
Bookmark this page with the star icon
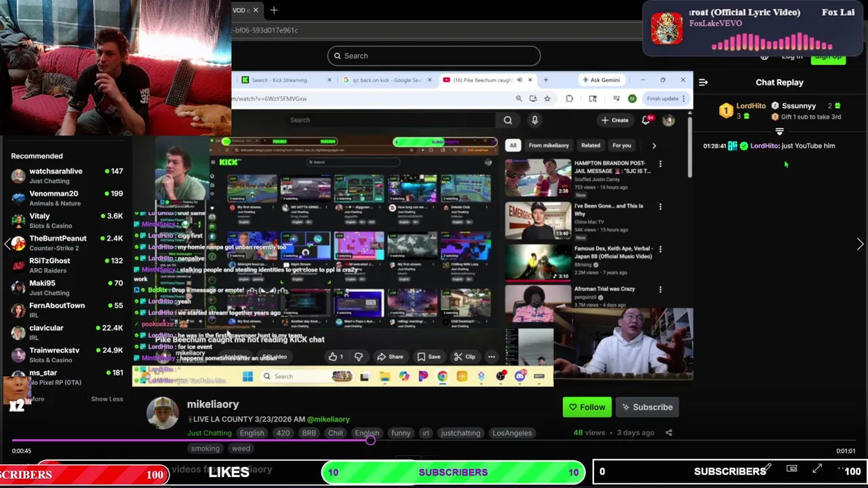click(x=547, y=98)
